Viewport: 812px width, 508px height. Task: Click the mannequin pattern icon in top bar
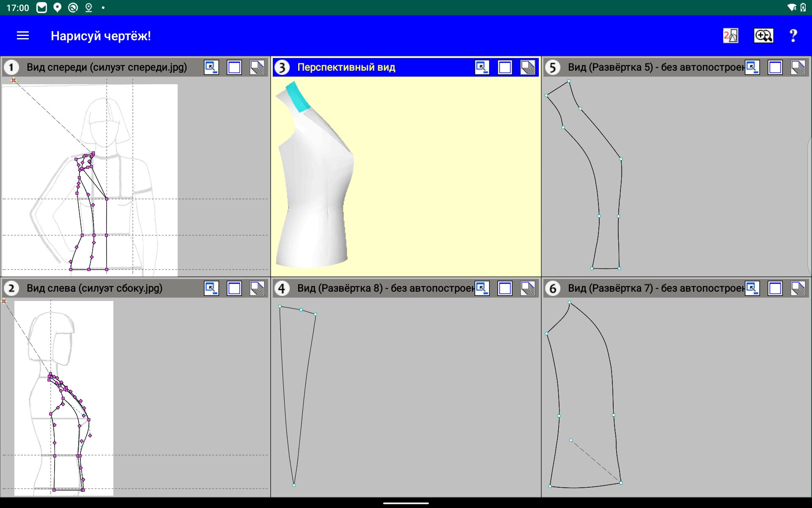pos(730,36)
